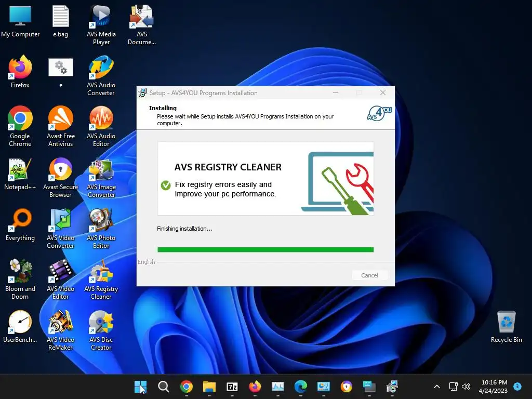Select the AVS Document Converter shortcut

(142, 25)
